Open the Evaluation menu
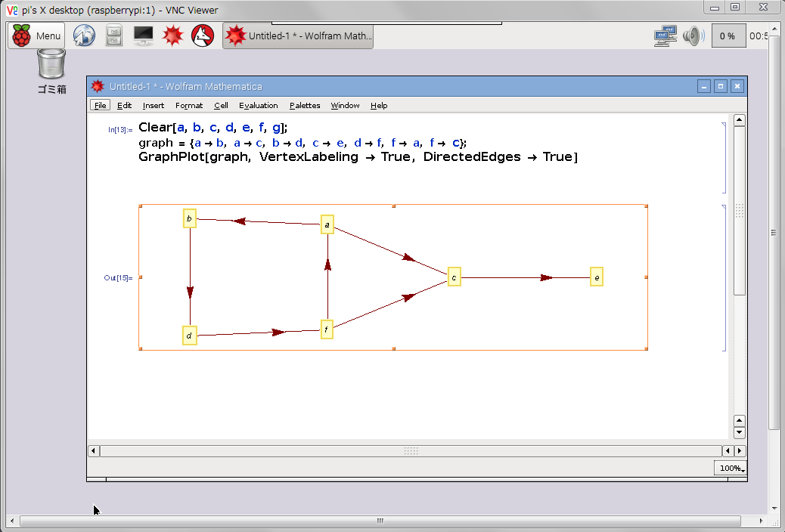The height and width of the screenshot is (532, 785). pos(258,105)
